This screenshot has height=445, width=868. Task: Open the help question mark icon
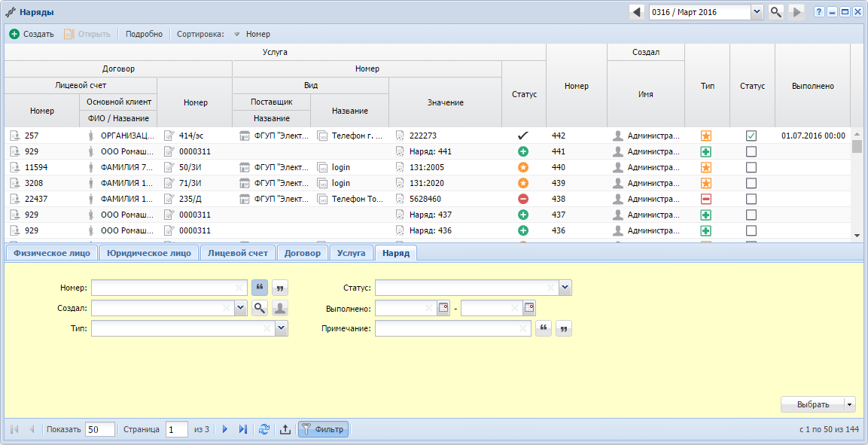pyautogui.click(x=819, y=12)
